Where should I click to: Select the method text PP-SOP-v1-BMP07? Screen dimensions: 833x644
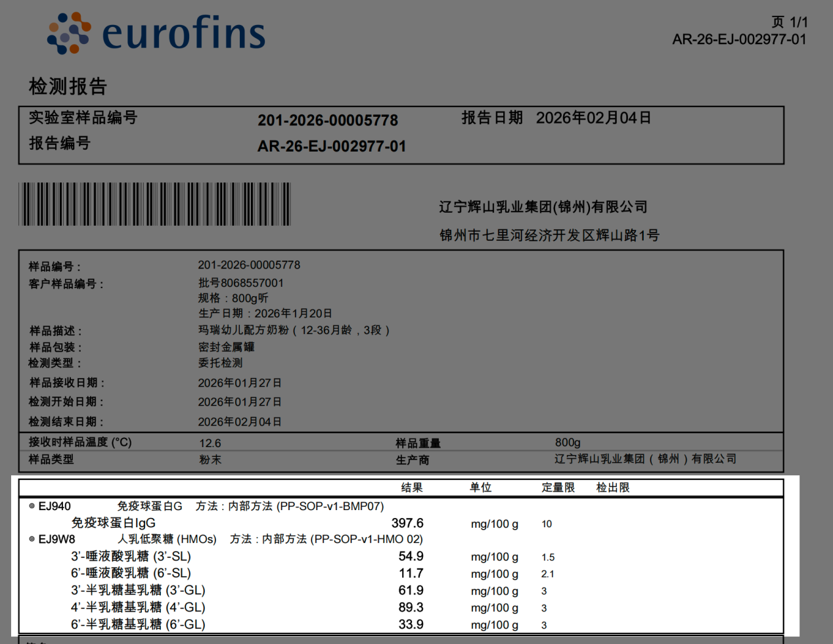tap(329, 506)
